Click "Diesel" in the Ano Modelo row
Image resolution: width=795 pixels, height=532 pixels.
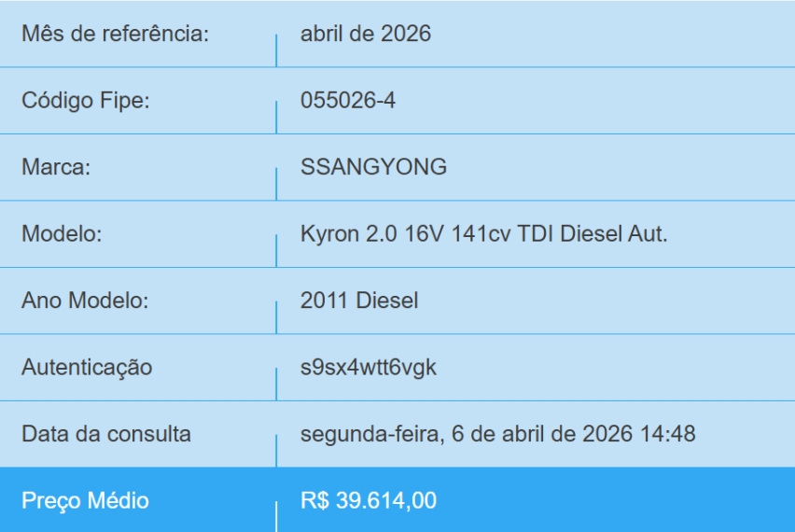click(389, 301)
